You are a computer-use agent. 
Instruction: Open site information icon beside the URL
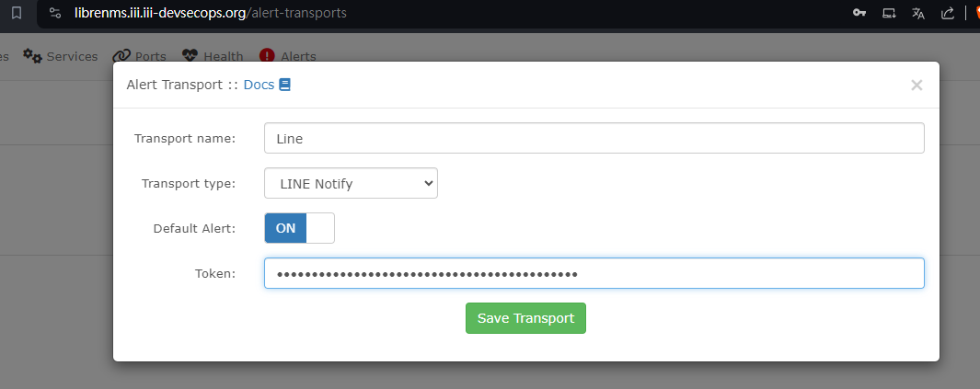pyautogui.click(x=55, y=13)
